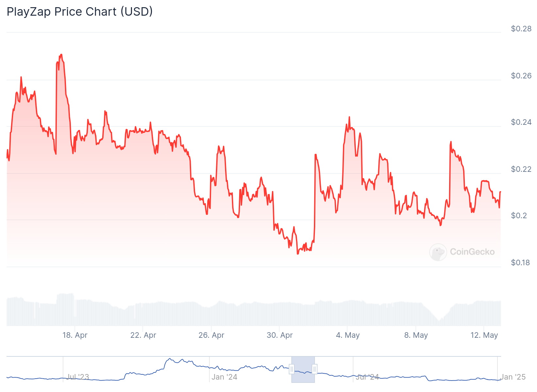537x392 pixels.
Task: Click the Jul '23 navigator label
Action: pyautogui.click(x=78, y=377)
